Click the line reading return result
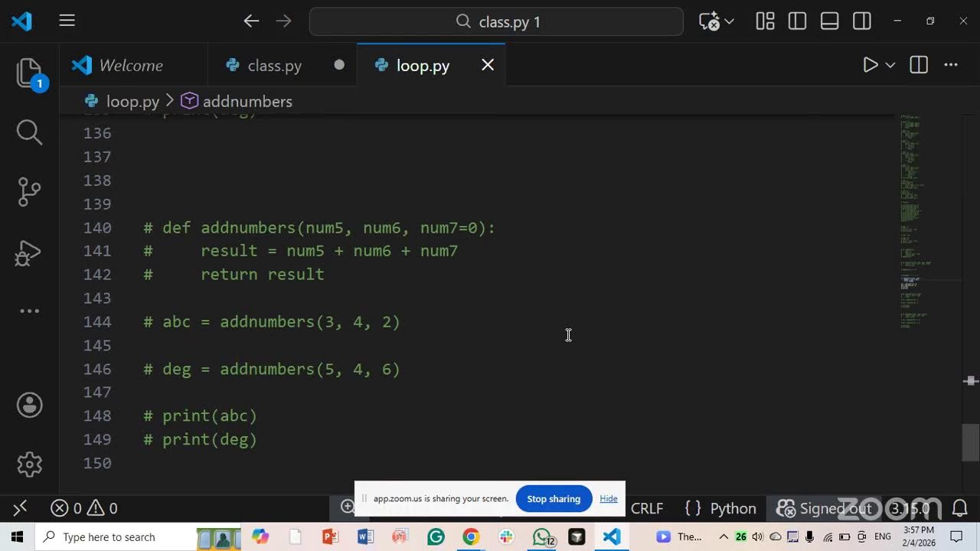 click(234, 274)
